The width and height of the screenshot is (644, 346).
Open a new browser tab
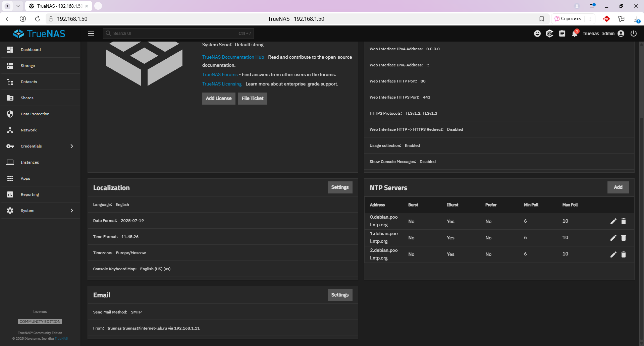(x=98, y=6)
